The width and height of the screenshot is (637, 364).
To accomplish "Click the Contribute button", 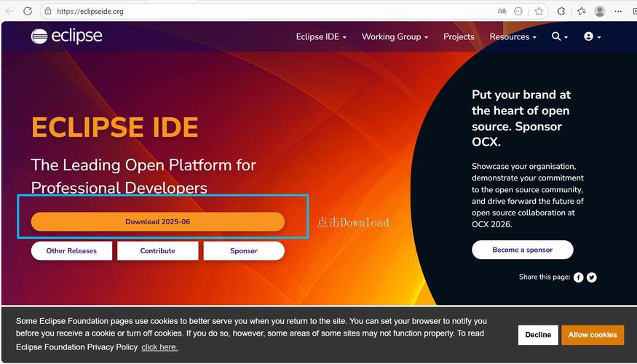I will tap(157, 250).
